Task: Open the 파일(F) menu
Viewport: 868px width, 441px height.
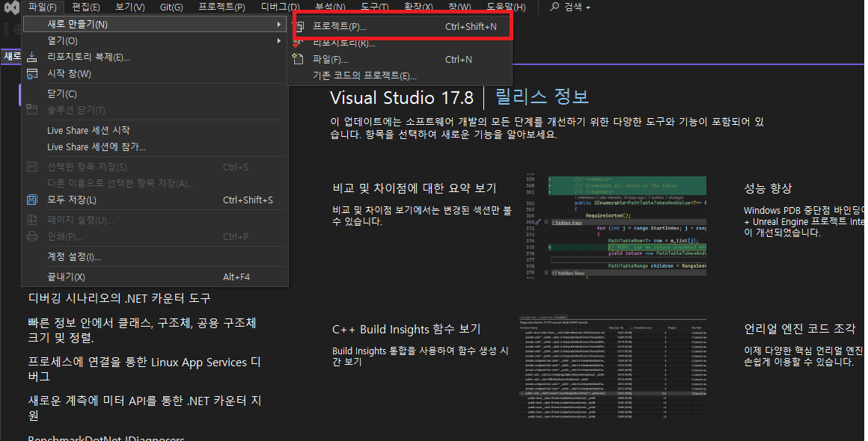Action: (x=43, y=7)
